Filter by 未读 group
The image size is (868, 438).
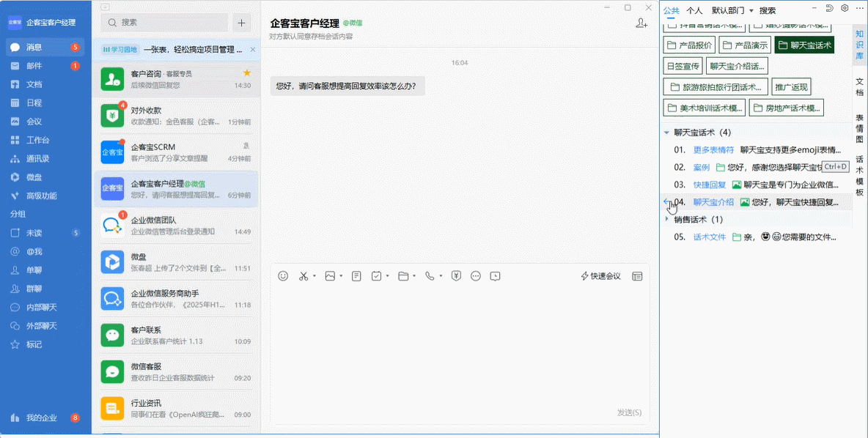tap(45, 233)
